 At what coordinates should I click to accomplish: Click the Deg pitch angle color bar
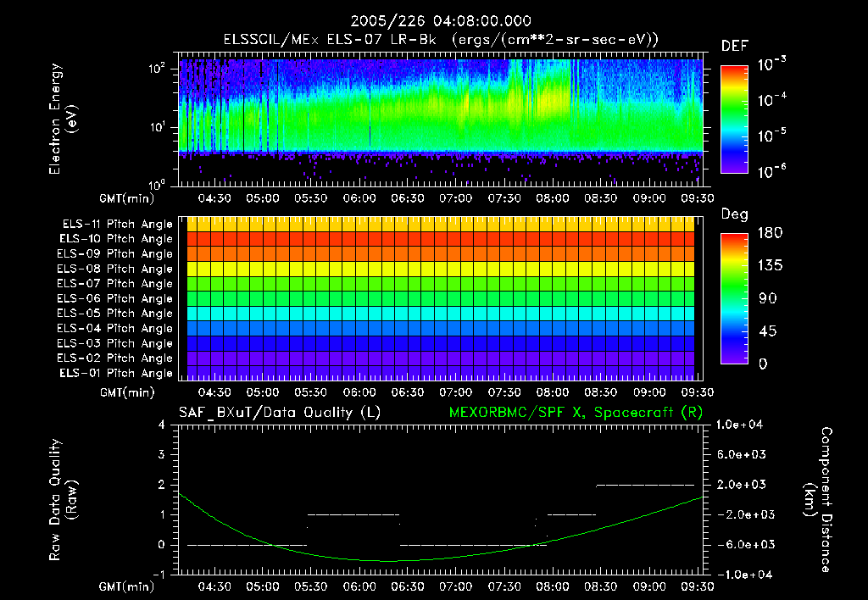point(734,298)
